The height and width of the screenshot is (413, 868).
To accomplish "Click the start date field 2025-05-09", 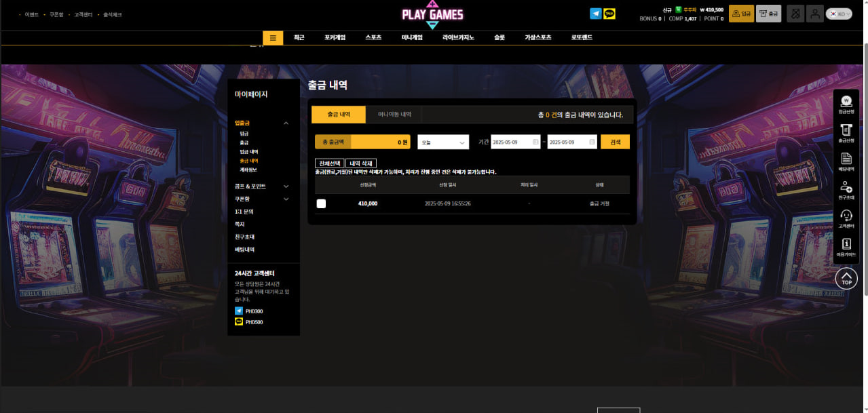I will [x=515, y=142].
